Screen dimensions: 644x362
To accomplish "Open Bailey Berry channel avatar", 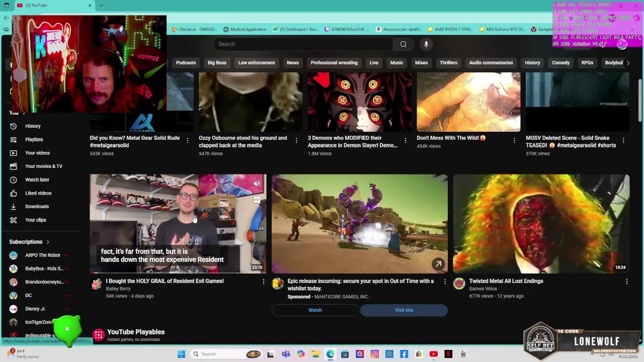I will pyautogui.click(x=96, y=284).
